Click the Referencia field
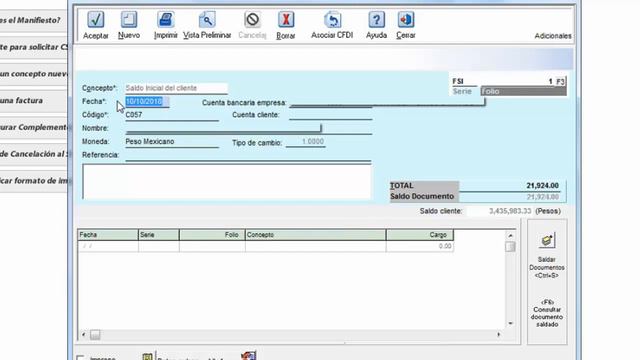640x360 pixels. click(248, 156)
